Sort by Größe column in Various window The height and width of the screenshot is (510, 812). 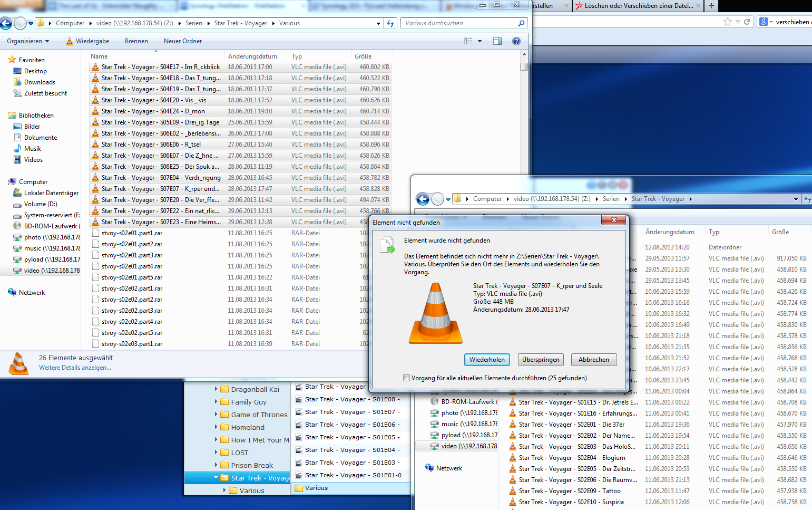point(363,56)
